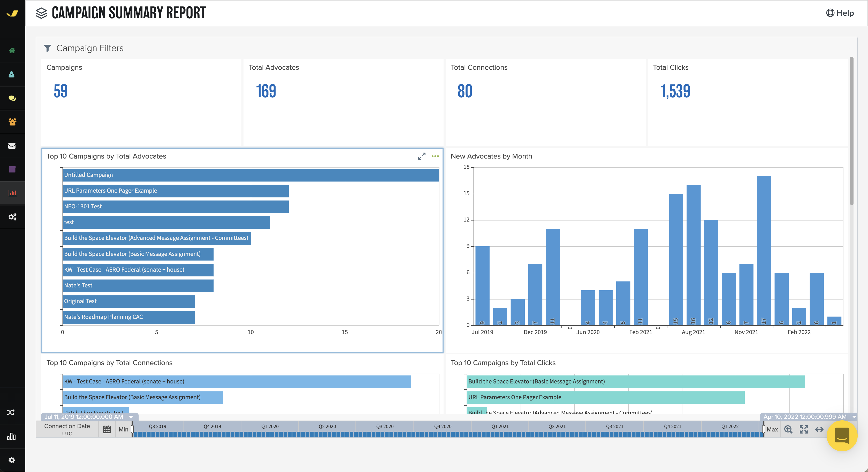Open the reports bar chart sidebar item
868x472 pixels.
point(12,193)
